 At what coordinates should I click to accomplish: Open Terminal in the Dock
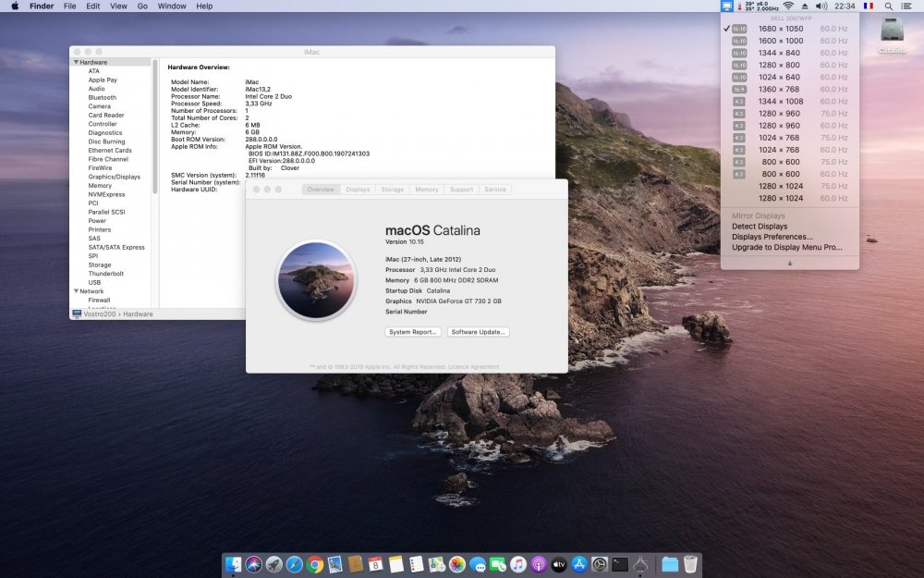(x=620, y=564)
